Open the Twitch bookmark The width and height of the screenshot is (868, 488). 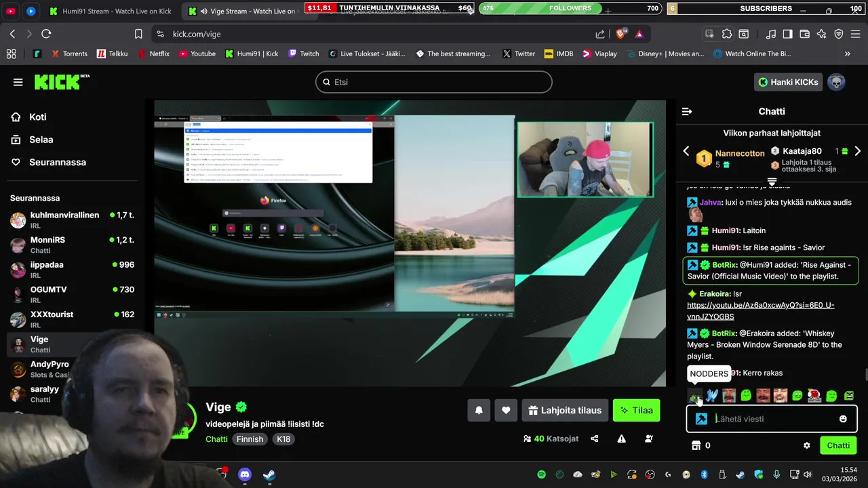pyautogui.click(x=303, y=54)
